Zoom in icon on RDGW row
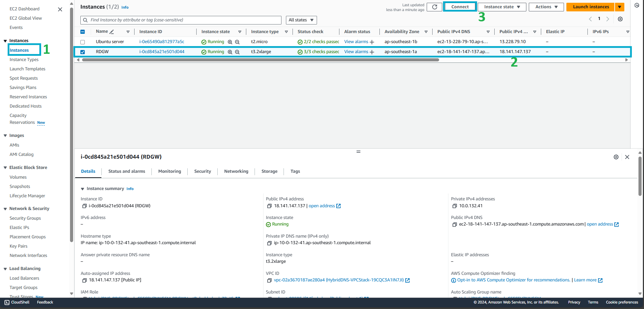Viewport: 644px width, 309px height. click(x=230, y=52)
